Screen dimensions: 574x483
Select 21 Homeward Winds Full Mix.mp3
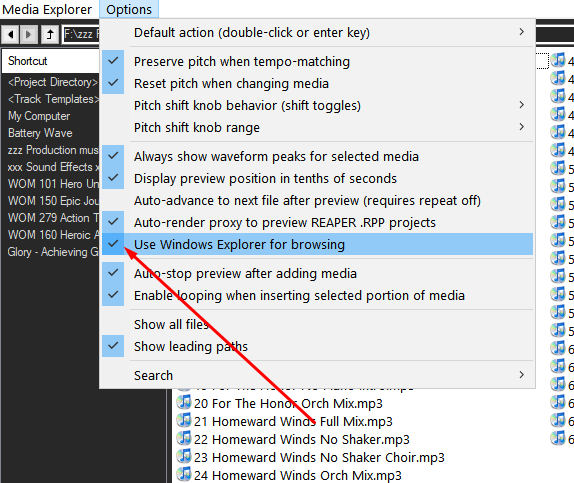tap(293, 421)
